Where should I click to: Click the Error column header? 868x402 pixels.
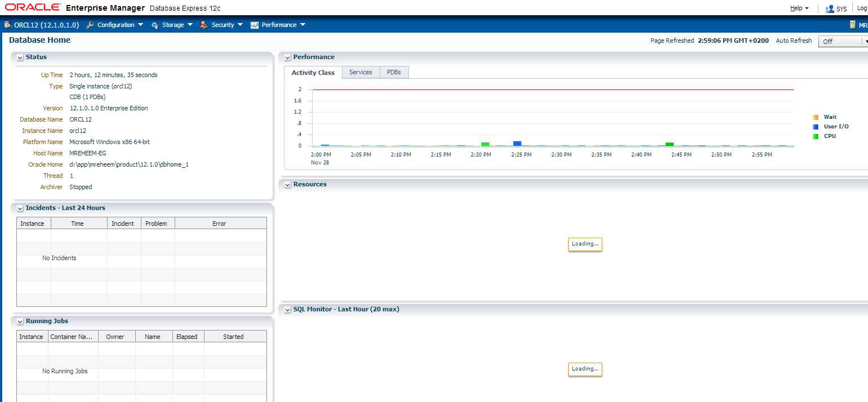(220, 224)
